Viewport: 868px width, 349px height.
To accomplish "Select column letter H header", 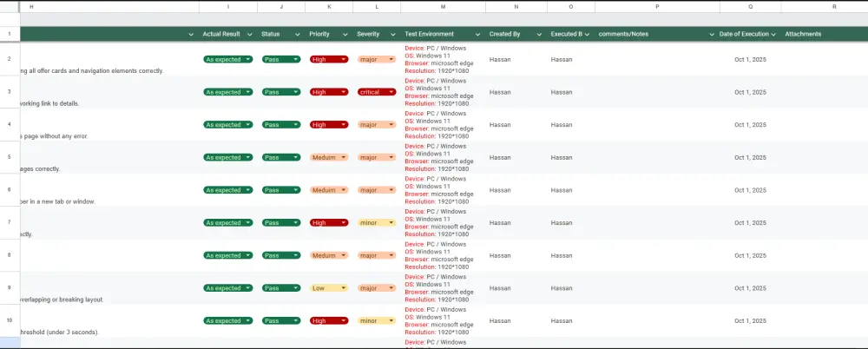I will 109,7.
